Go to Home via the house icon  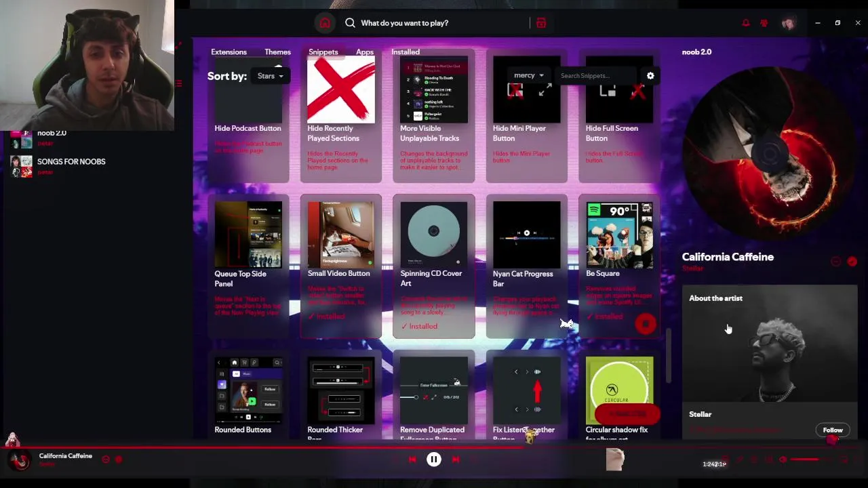click(325, 23)
